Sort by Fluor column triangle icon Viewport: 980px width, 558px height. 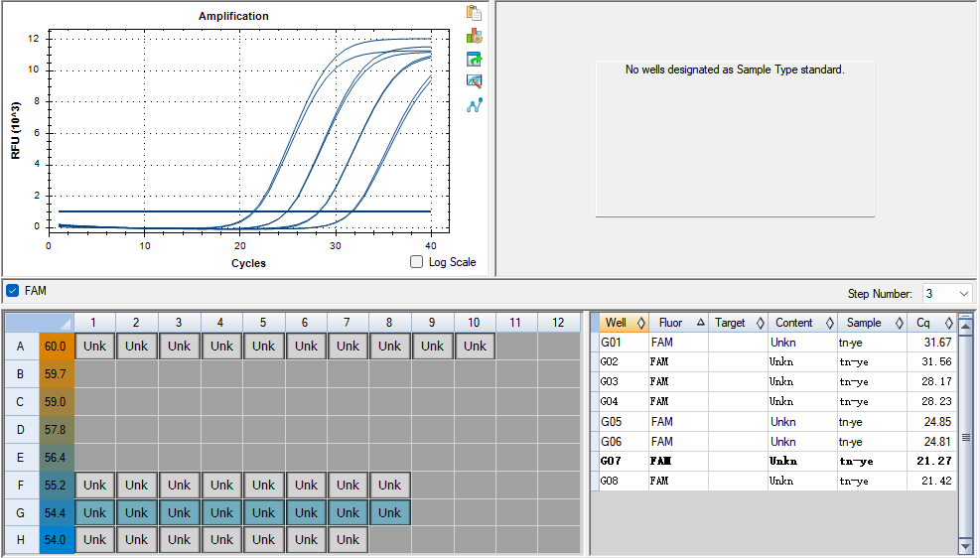(x=701, y=323)
